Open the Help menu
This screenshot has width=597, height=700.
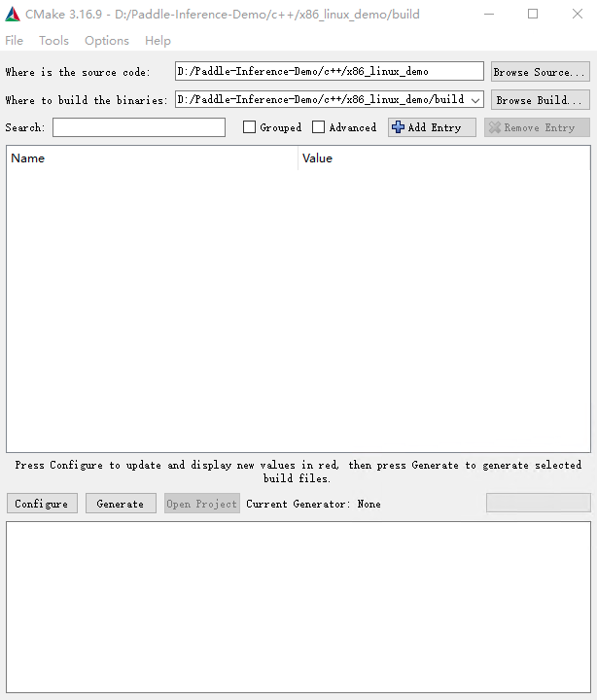(x=158, y=41)
